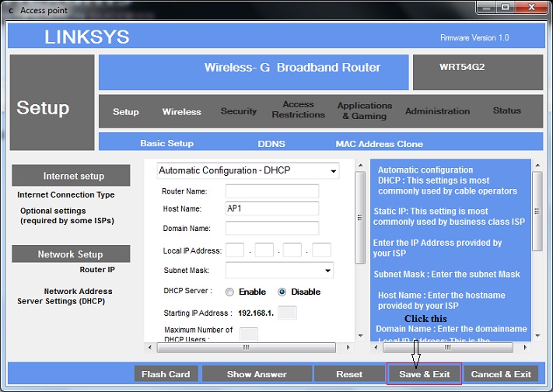The image size is (553, 392).
Task: Click help panel scroll left arrow
Action: pos(376,348)
